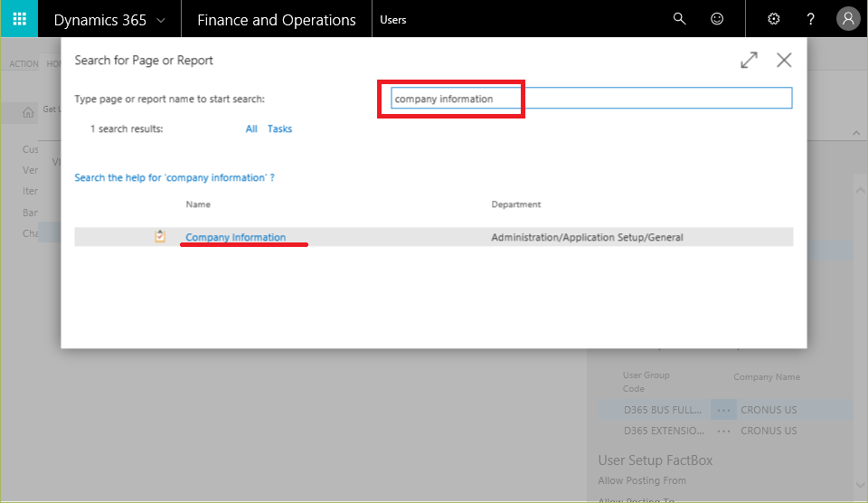Expand the Dynamics 365 dropdown

(x=161, y=19)
